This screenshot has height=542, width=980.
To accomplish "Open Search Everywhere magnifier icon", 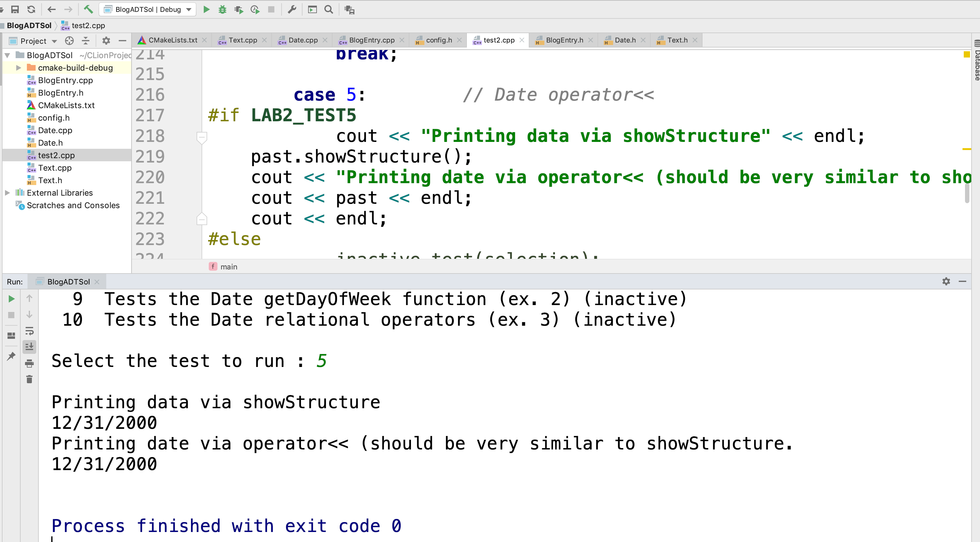I will [x=329, y=9].
